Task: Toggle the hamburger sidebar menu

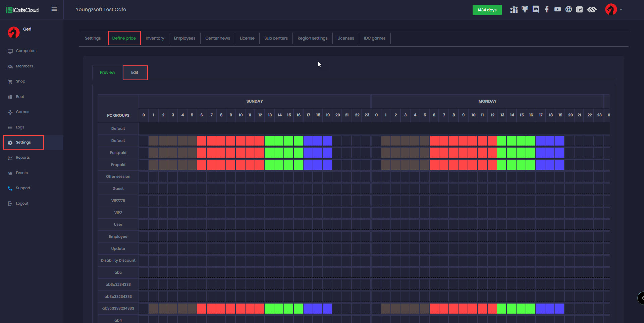Action: click(54, 9)
